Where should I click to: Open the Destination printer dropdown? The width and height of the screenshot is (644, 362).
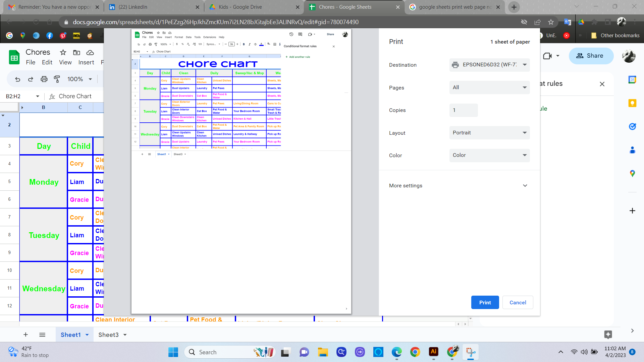tap(489, 65)
